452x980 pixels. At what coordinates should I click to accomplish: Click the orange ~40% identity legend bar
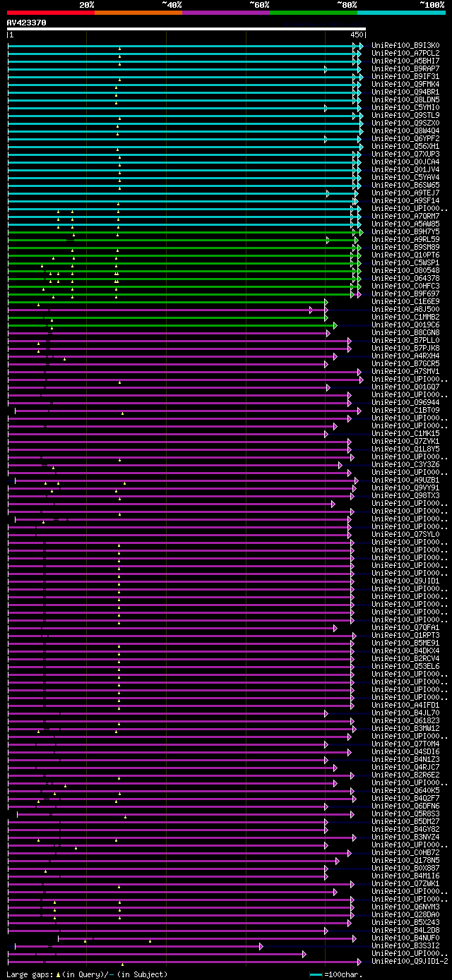tap(138, 12)
